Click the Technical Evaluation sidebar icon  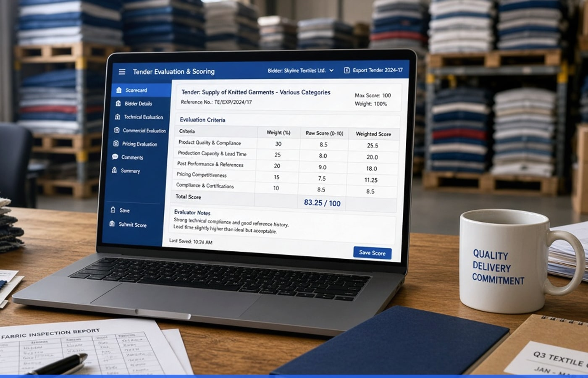tap(117, 117)
